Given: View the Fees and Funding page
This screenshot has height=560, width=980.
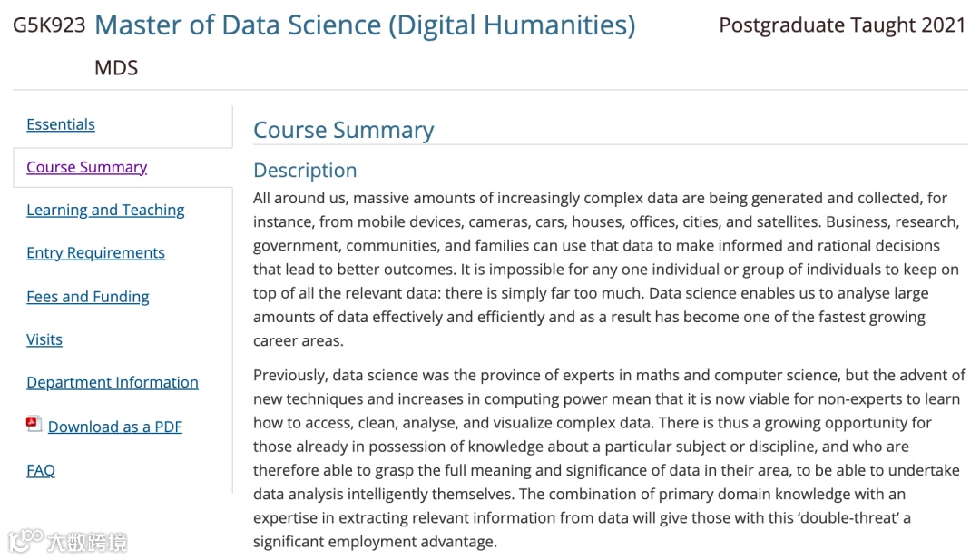Looking at the screenshot, I should point(88,297).
